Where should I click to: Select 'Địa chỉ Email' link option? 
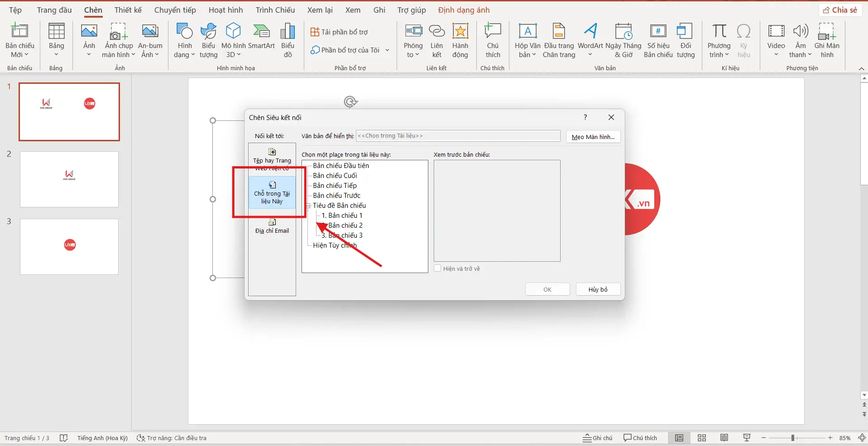click(272, 226)
